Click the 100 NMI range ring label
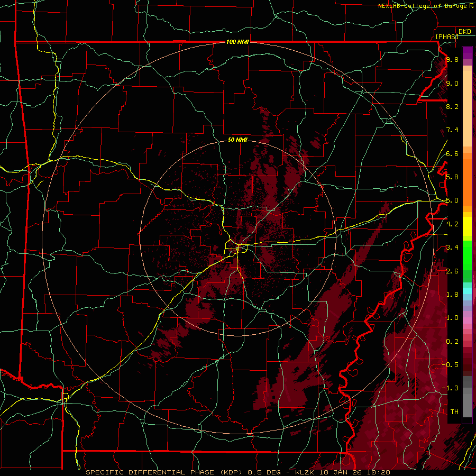 coord(237,42)
